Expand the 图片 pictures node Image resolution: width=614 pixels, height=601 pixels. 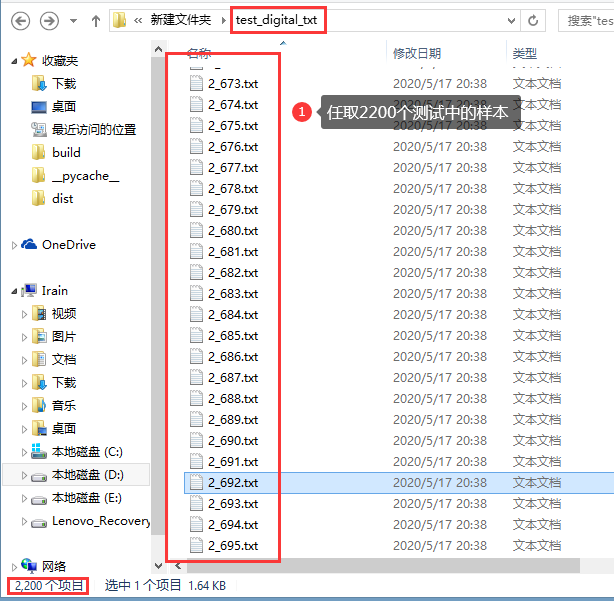click(x=24, y=337)
